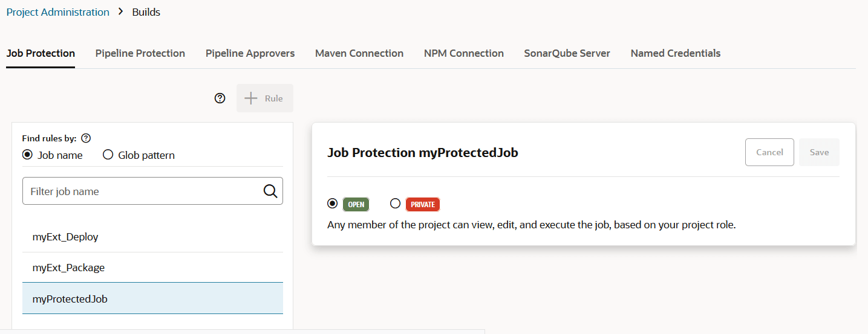Click the help icon next to Find rules by

(86, 138)
